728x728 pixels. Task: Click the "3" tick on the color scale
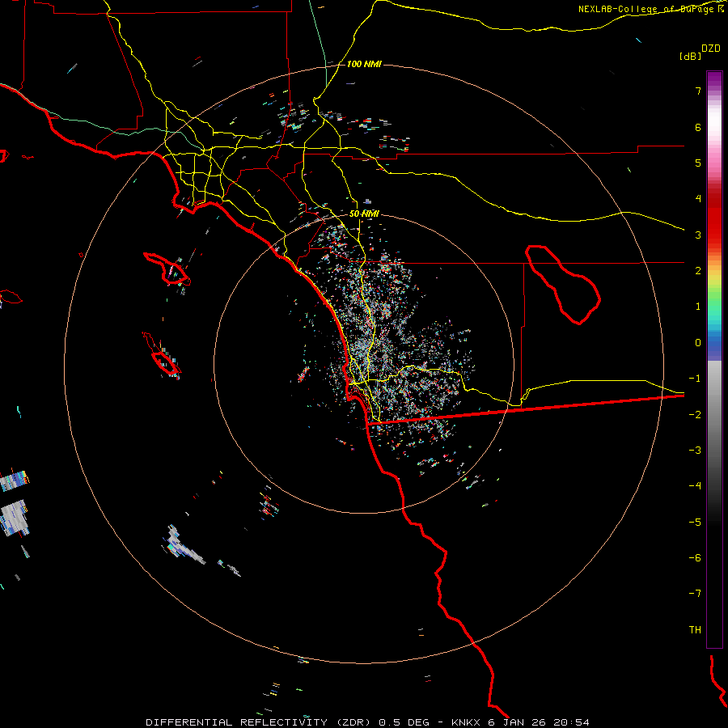tap(698, 235)
